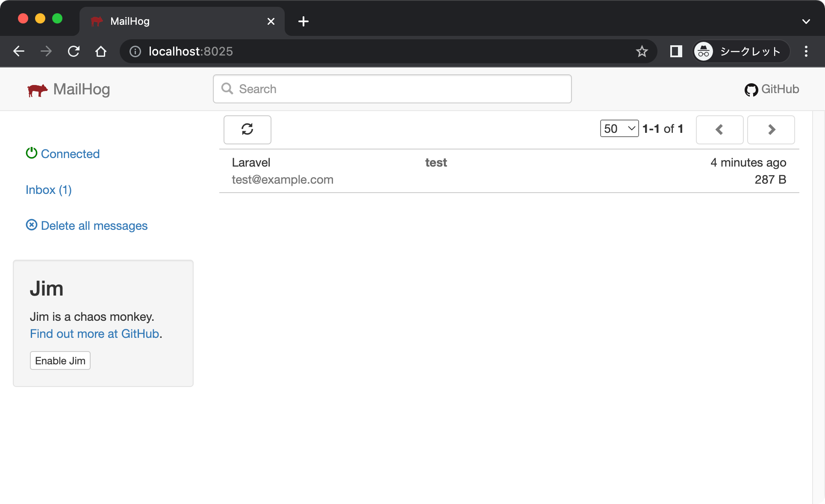Bookmark this page with star icon
Image resolution: width=825 pixels, height=504 pixels.
coord(642,52)
